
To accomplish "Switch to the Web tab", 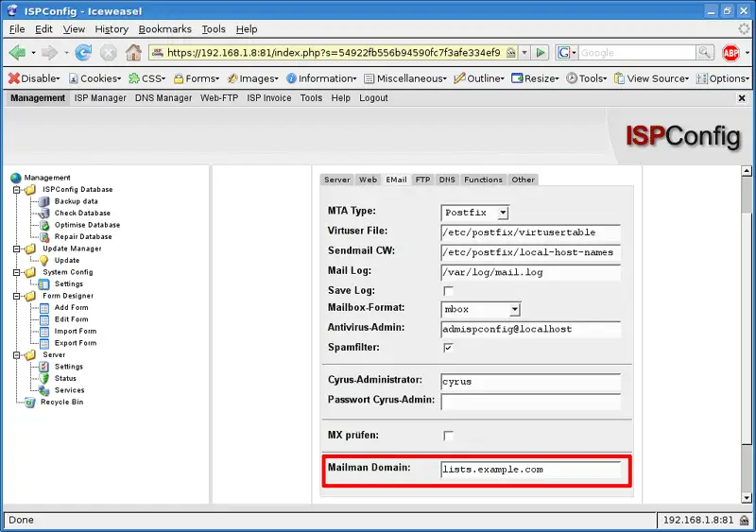I will (x=368, y=180).
